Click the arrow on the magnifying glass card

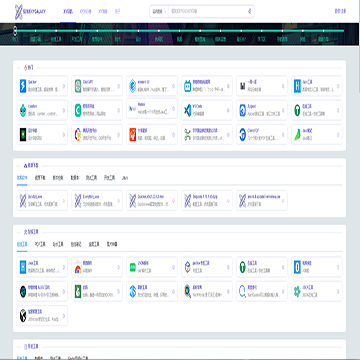point(228,291)
